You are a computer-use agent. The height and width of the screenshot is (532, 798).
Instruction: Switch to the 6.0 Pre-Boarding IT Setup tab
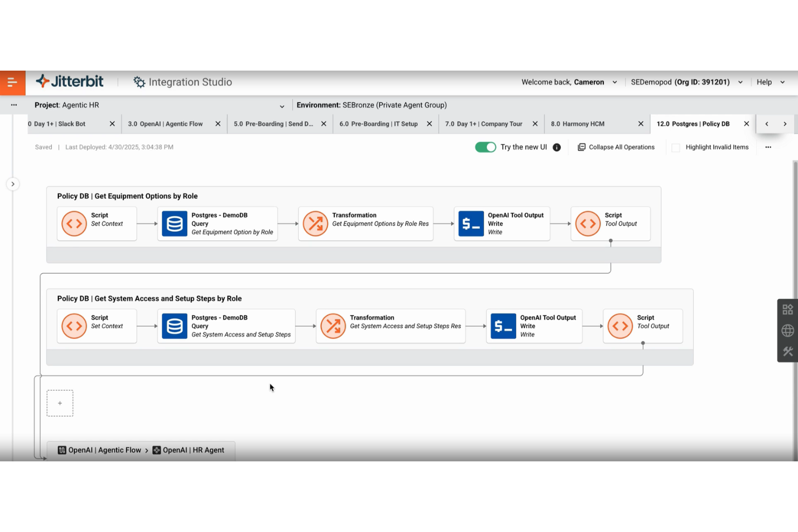pyautogui.click(x=379, y=124)
